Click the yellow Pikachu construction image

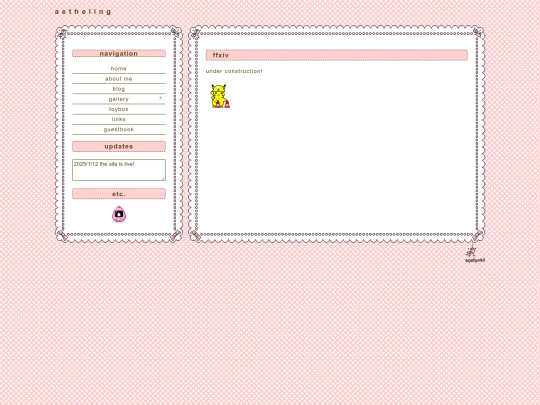pos(220,96)
